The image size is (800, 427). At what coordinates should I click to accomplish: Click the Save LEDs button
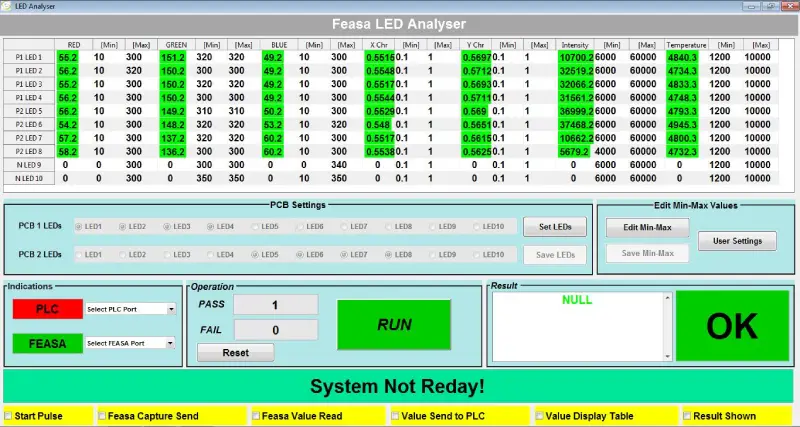[x=555, y=255]
